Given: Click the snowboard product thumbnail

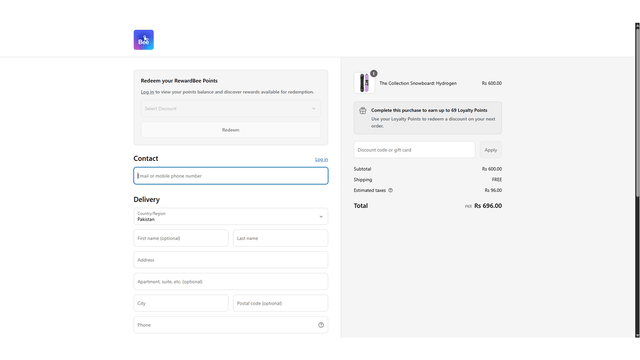Looking at the screenshot, I should 364,83.
